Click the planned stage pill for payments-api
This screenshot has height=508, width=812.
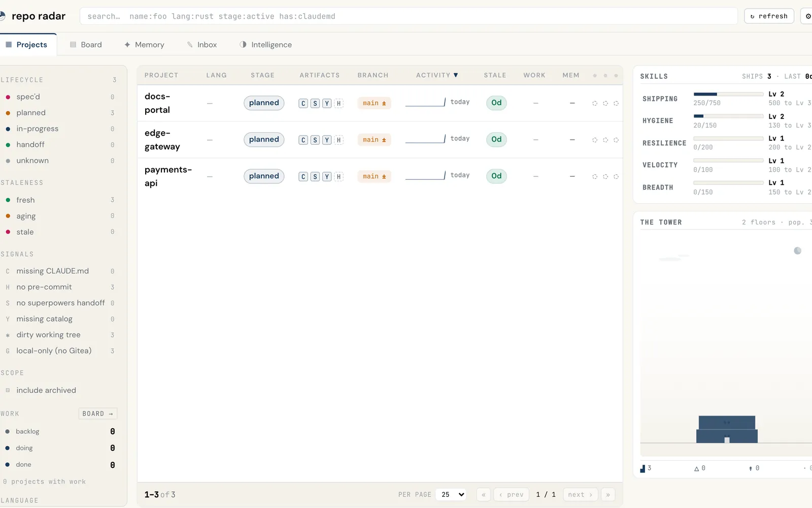point(264,176)
